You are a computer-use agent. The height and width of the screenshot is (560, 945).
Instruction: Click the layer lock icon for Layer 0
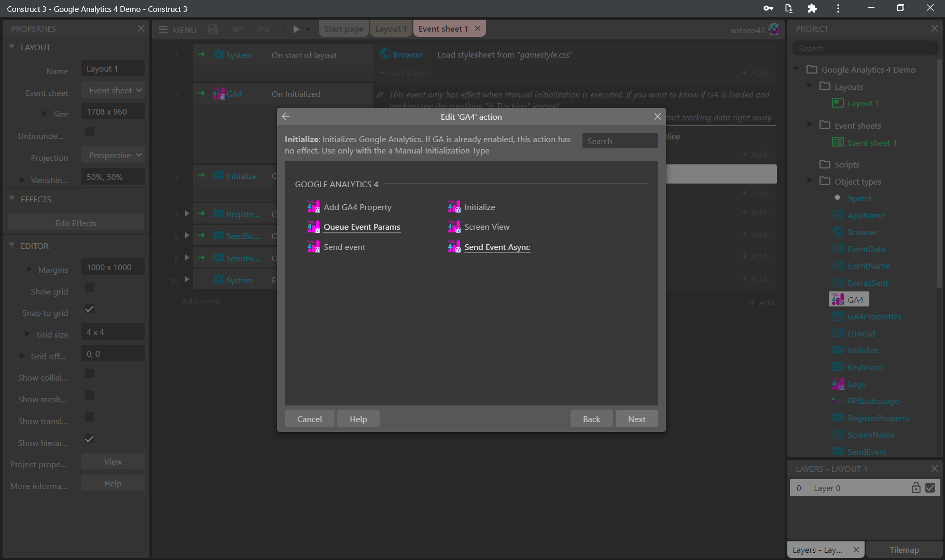tap(916, 488)
